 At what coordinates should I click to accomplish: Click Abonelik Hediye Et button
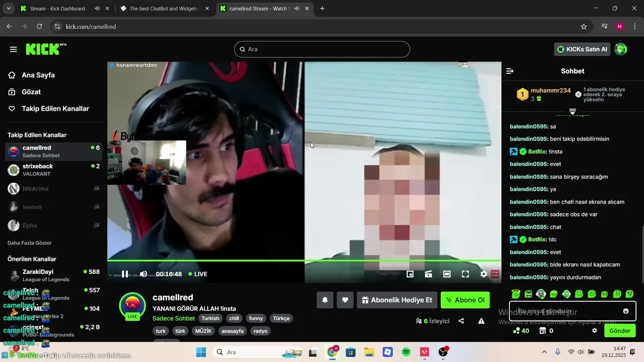coord(397,300)
